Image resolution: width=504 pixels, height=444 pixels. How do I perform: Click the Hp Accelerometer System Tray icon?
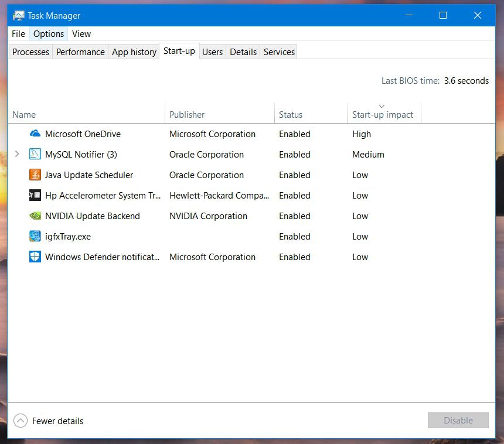click(35, 195)
